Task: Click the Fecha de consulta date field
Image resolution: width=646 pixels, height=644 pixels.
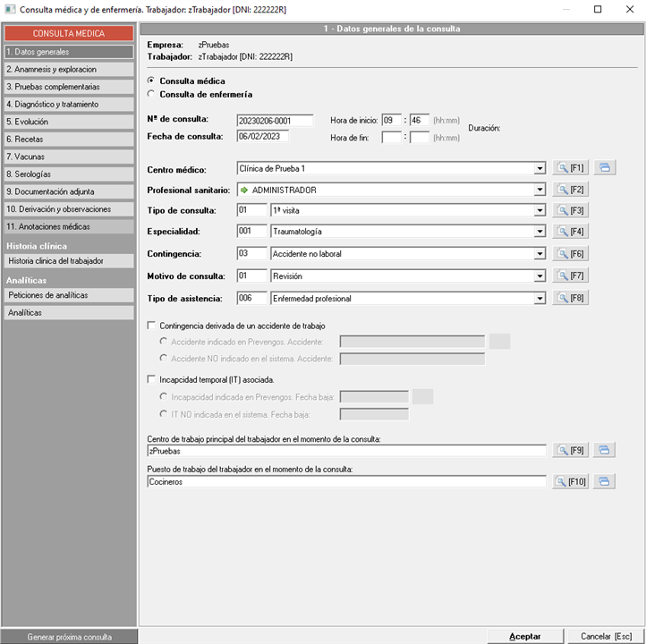Action: coord(262,137)
